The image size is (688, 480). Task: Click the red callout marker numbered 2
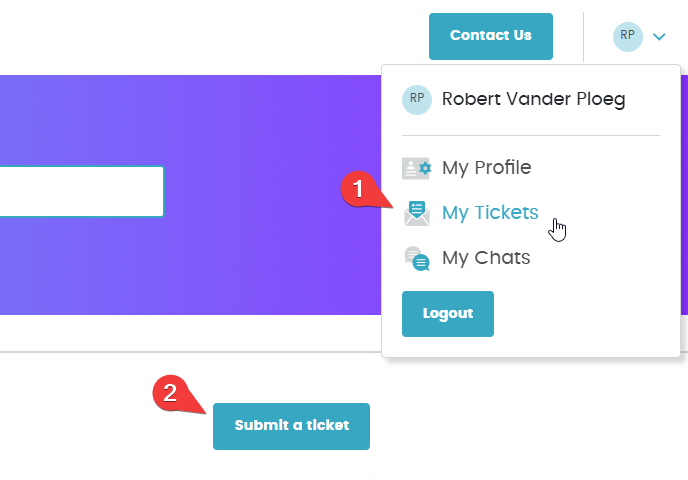[x=171, y=393]
